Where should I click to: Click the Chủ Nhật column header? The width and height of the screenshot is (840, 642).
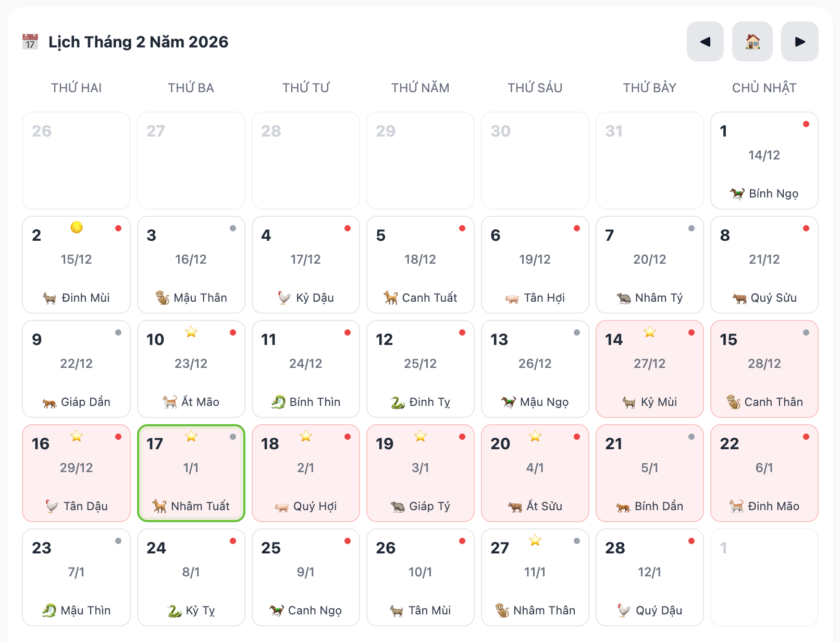pyautogui.click(x=764, y=88)
